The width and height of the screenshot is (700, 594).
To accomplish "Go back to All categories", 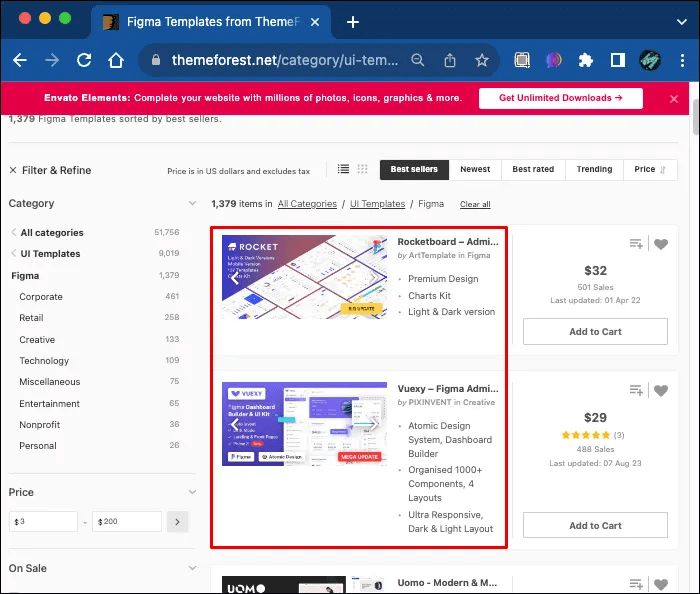I will 52,233.
